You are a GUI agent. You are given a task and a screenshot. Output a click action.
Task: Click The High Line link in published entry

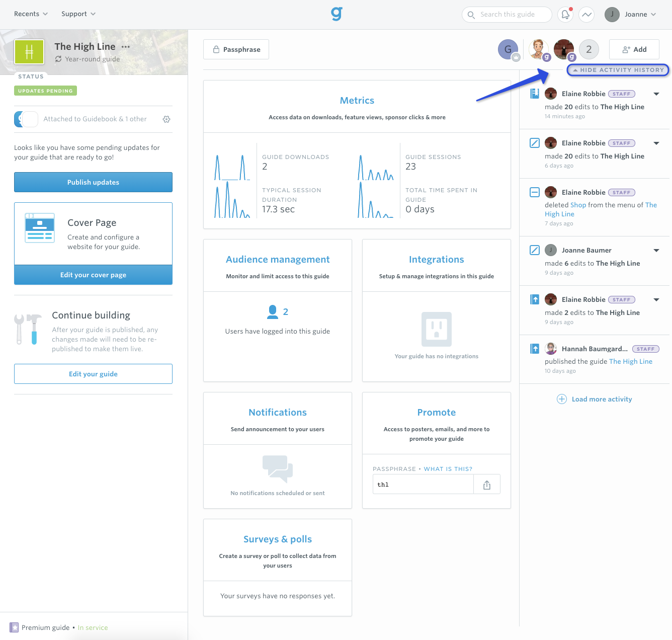[x=631, y=361]
